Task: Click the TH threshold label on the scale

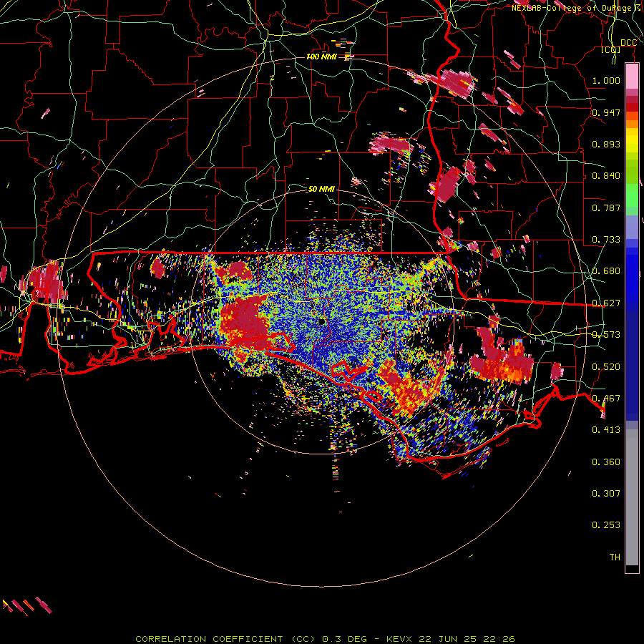Action: [615, 557]
